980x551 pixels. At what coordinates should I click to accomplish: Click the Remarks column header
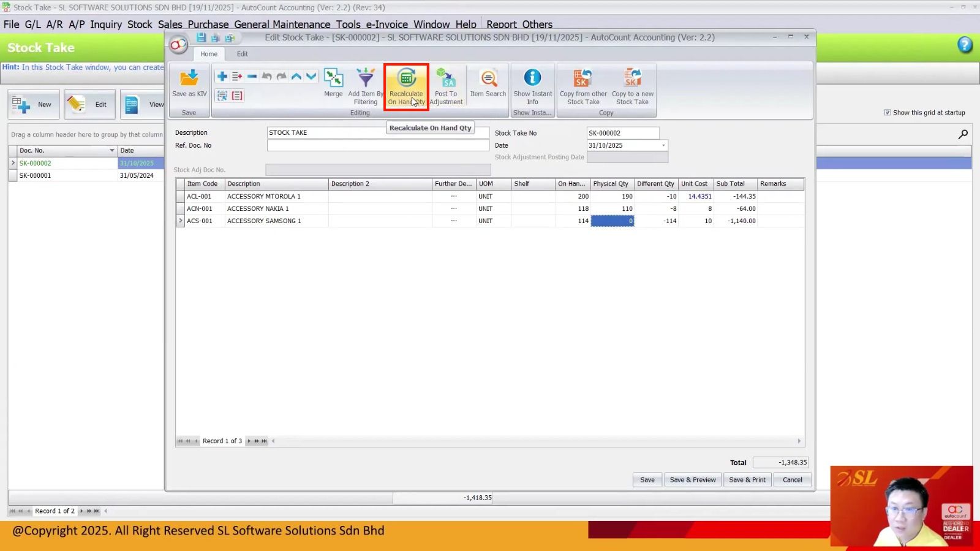point(781,184)
